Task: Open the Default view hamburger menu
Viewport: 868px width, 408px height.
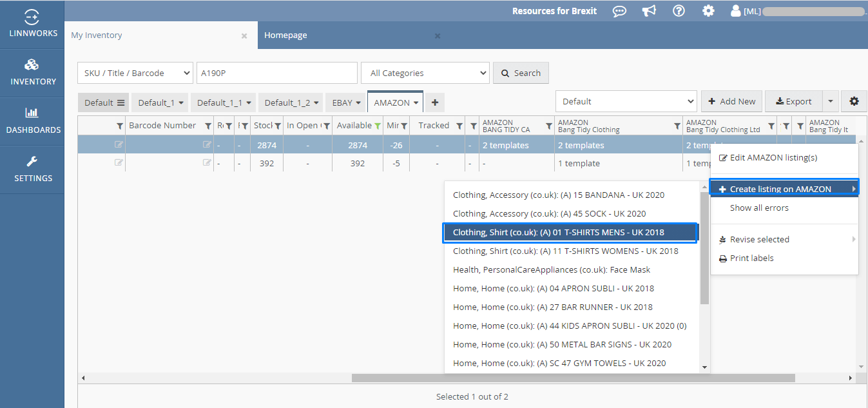Action: [121, 102]
